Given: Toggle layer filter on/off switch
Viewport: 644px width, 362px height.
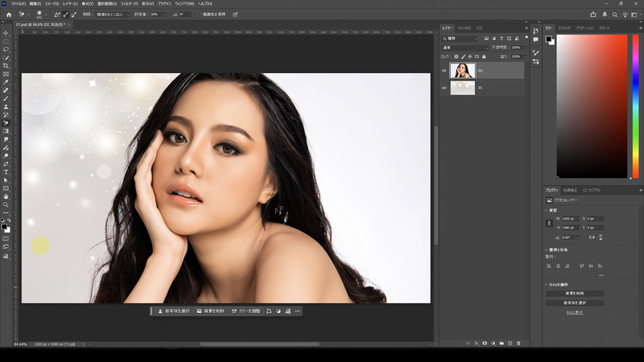Looking at the screenshot, I should click(x=526, y=38).
